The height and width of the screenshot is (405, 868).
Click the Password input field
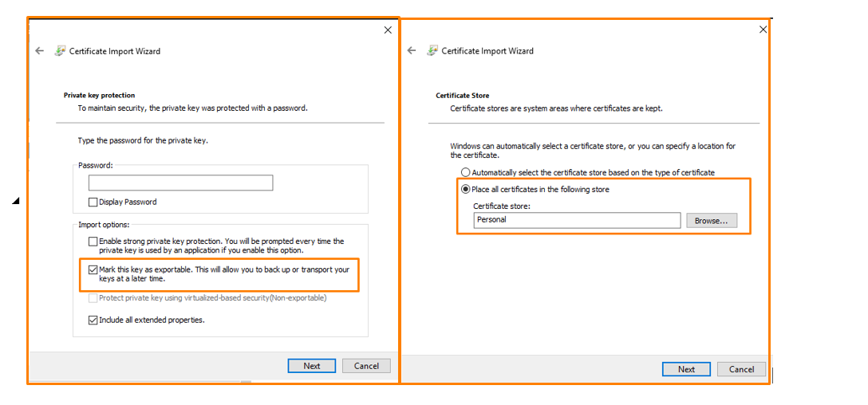coord(180,183)
